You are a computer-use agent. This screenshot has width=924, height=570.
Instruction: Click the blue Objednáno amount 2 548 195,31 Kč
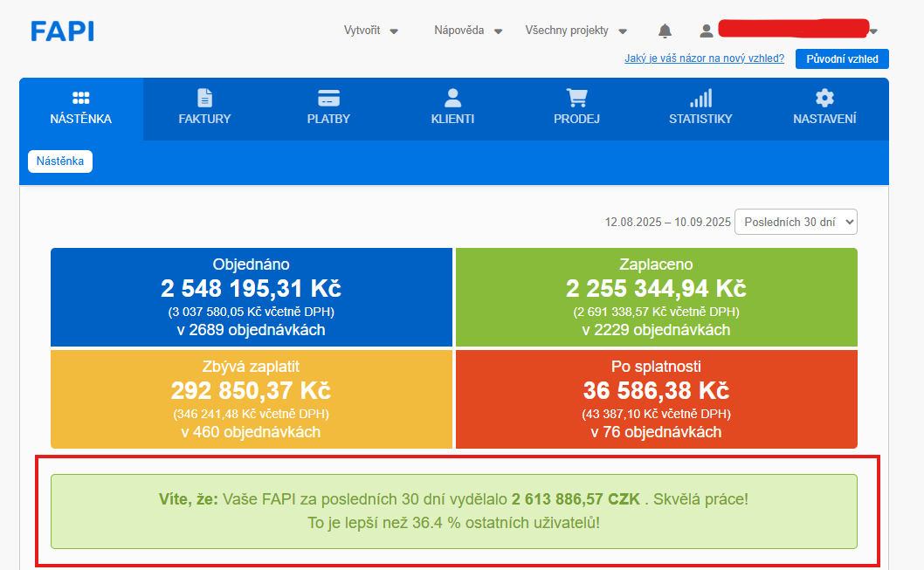251,289
